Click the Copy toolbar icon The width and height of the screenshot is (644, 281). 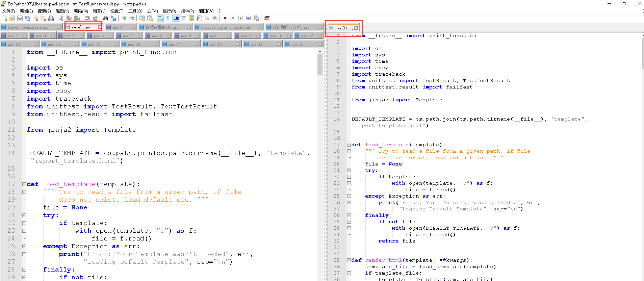pos(69,18)
